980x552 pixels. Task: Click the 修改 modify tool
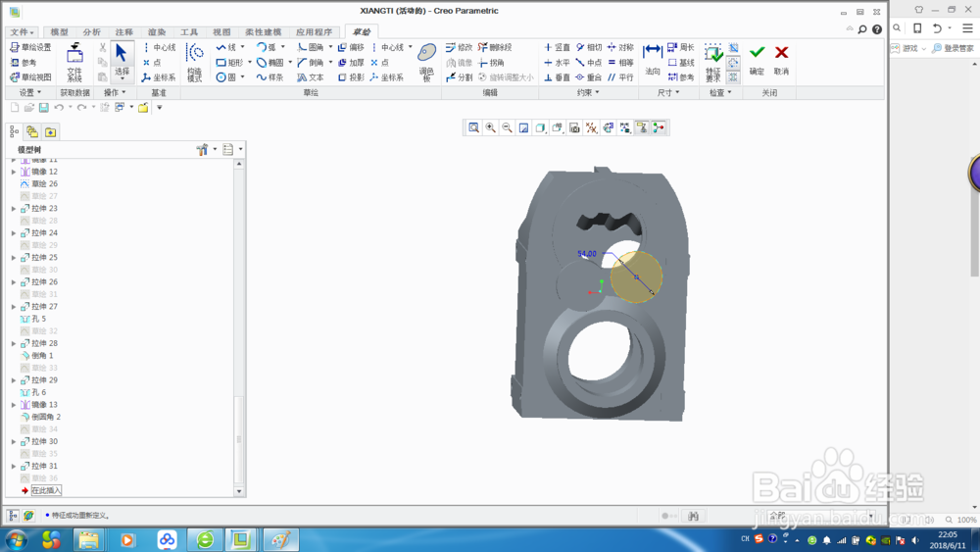[460, 47]
